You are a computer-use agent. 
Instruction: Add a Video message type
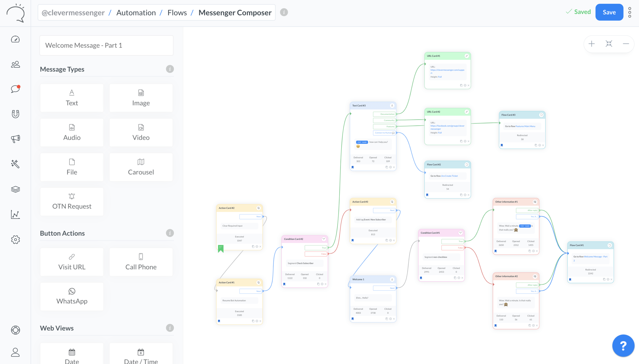coord(141,132)
